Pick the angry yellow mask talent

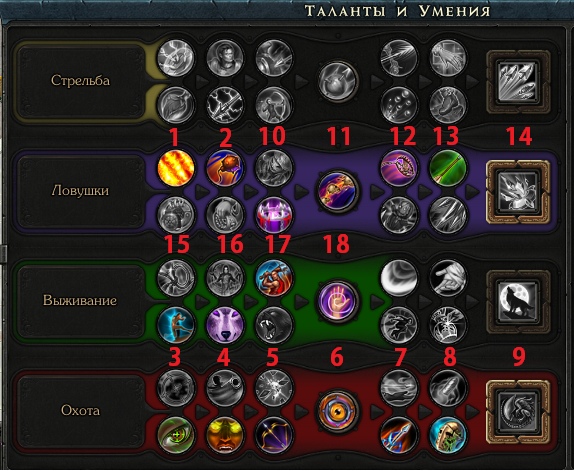224,435
